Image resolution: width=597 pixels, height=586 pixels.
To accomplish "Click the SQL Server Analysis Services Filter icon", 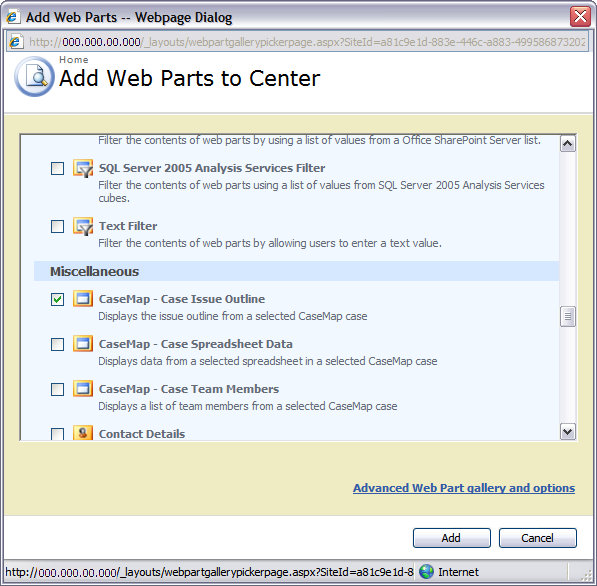I will tap(83, 168).
